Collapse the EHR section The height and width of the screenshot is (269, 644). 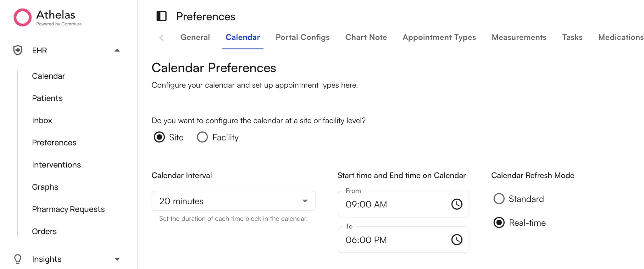pyautogui.click(x=117, y=50)
